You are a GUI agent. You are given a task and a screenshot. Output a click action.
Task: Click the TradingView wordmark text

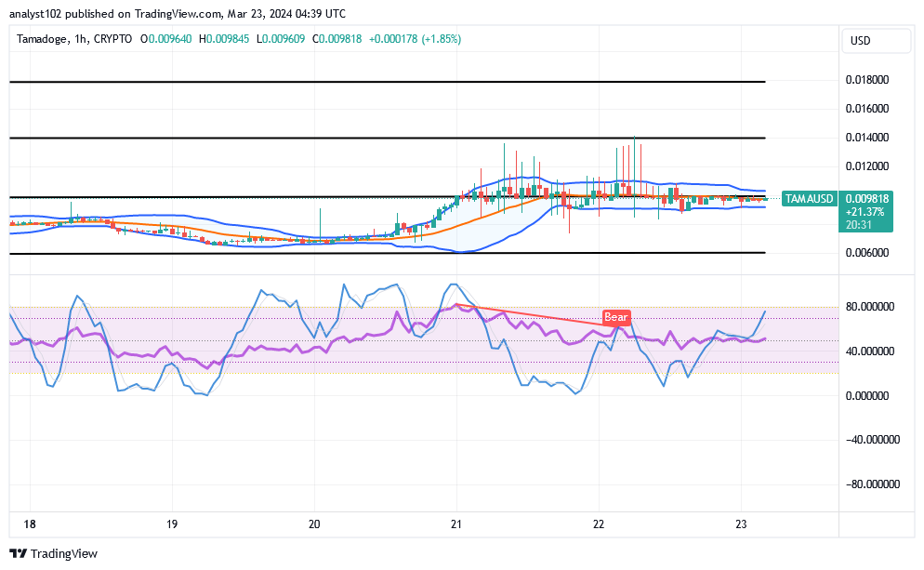coord(63,553)
